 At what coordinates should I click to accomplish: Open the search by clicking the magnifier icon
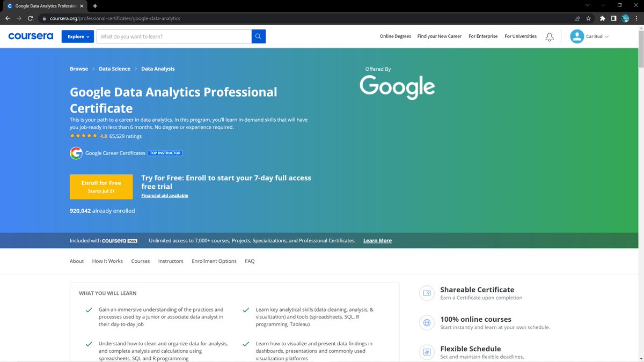point(257,36)
